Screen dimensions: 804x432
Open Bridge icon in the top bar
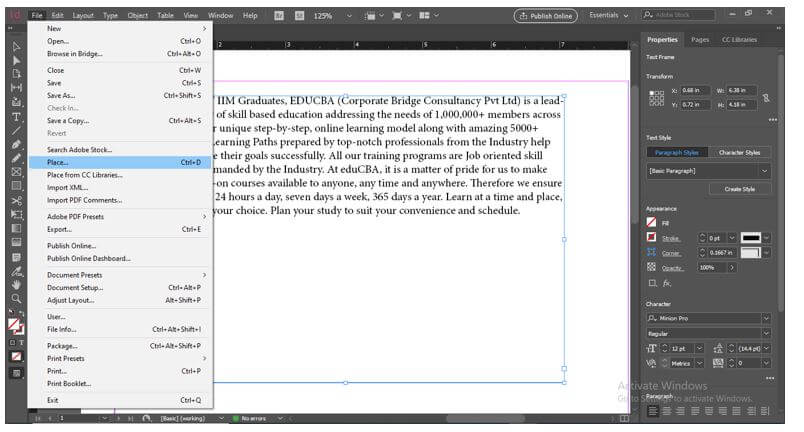point(279,16)
